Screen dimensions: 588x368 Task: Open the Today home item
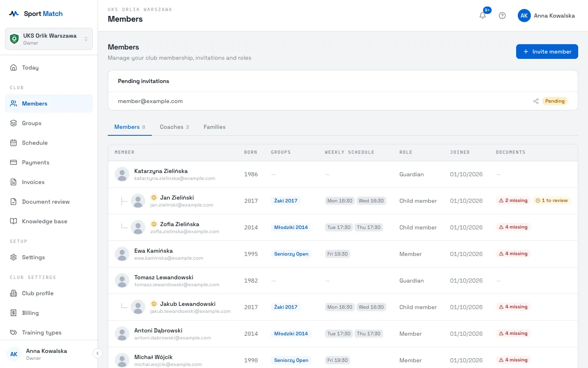tap(49, 67)
